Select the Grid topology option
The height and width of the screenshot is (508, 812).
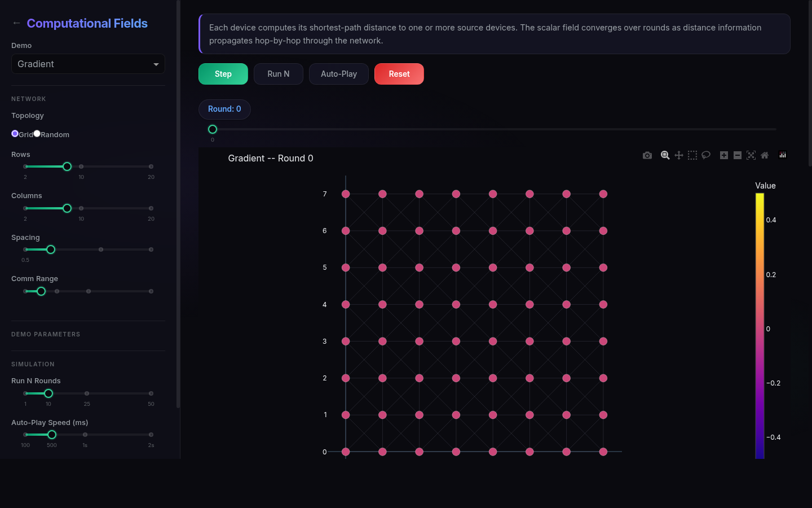tap(15, 134)
